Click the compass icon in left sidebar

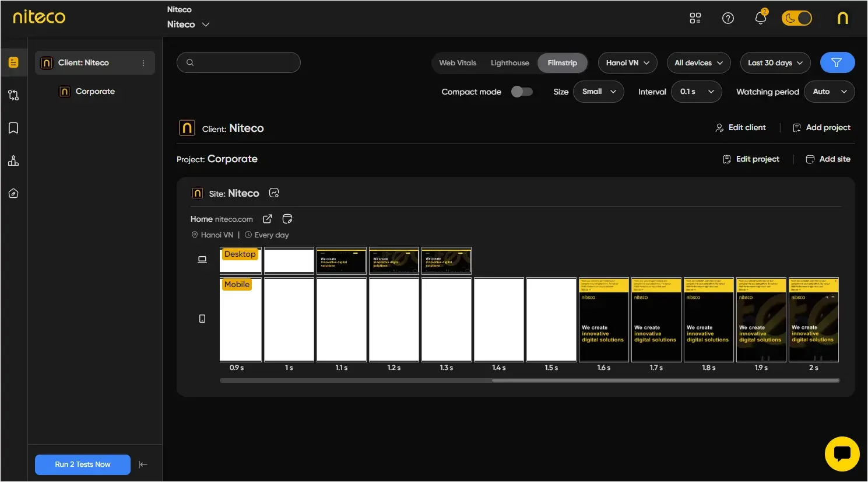point(13,193)
